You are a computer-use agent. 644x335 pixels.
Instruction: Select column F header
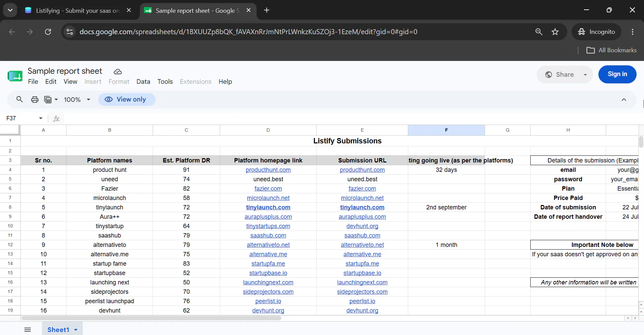click(446, 130)
